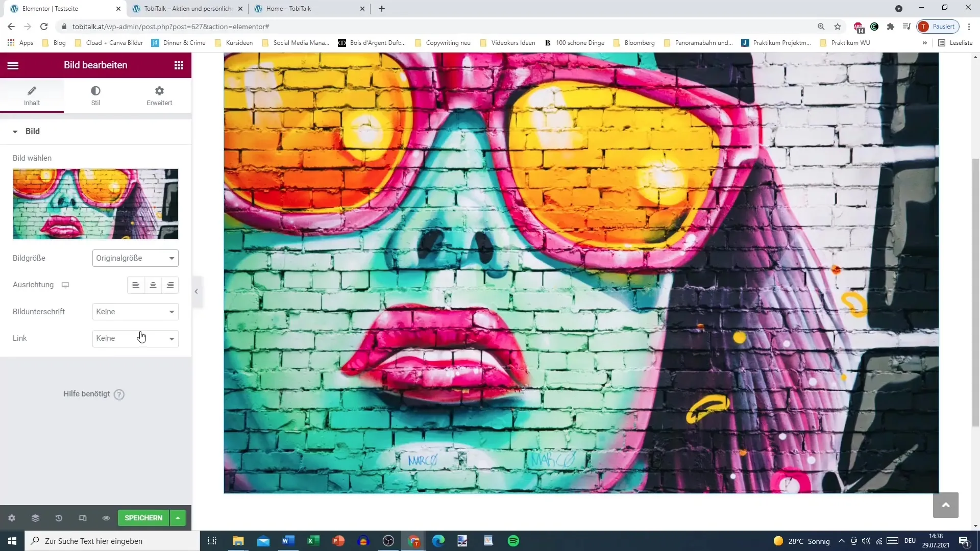Open the Bildunterschrift dropdown
Image resolution: width=980 pixels, height=551 pixels.
pos(135,312)
